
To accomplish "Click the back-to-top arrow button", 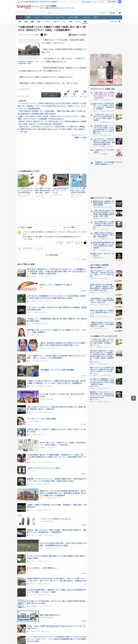I will (133, 398).
